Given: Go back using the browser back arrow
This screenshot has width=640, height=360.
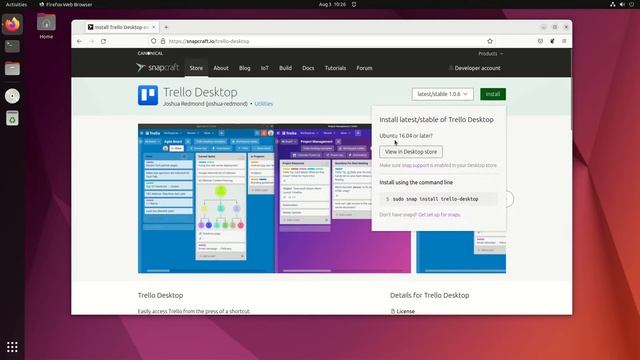Looking at the screenshot, I should 80,41.
